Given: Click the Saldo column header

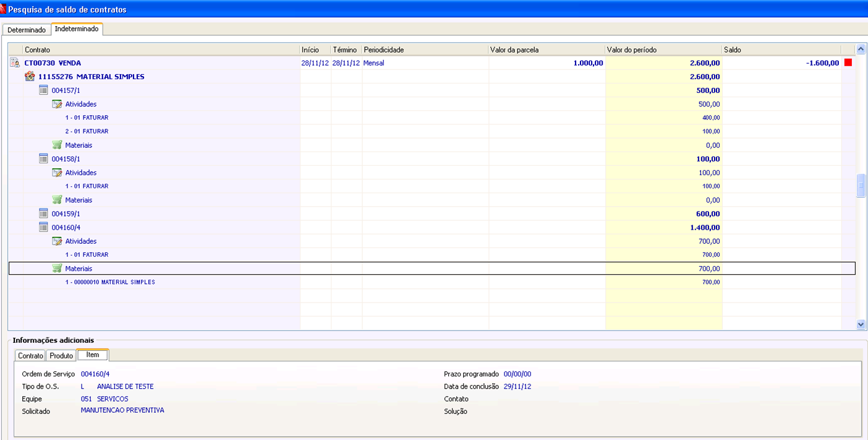Looking at the screenshot, I should coord(781,50).
